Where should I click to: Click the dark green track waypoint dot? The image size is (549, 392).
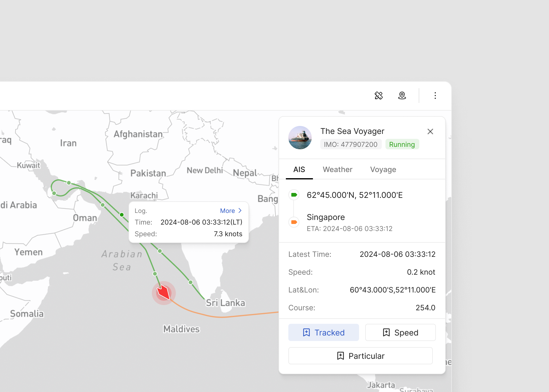click(122, 215)
